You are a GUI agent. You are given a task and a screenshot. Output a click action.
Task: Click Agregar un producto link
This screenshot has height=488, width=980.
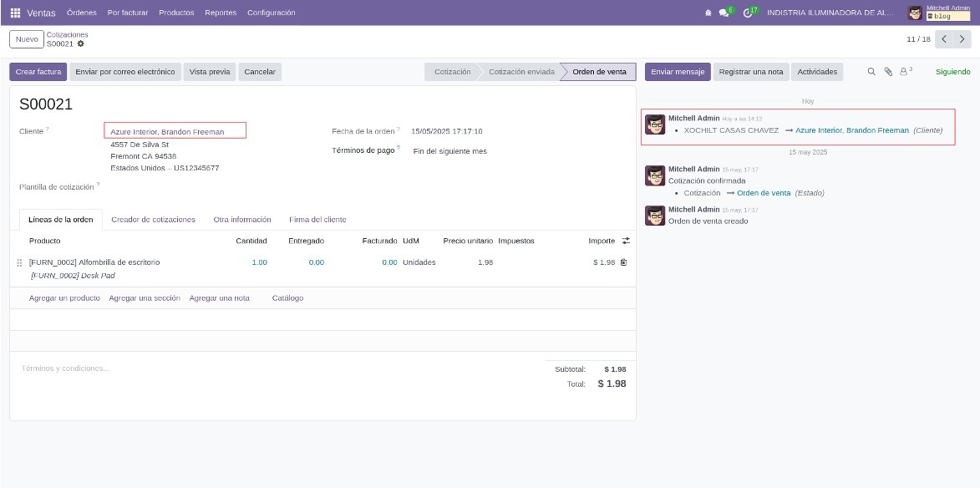(x=64, y=298)
